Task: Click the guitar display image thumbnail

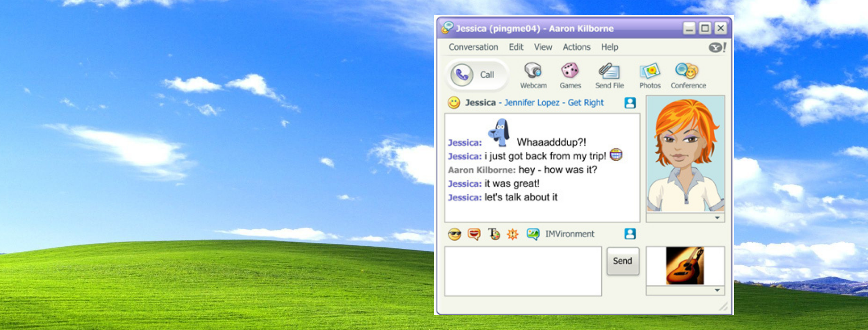Action: point(685,266)
